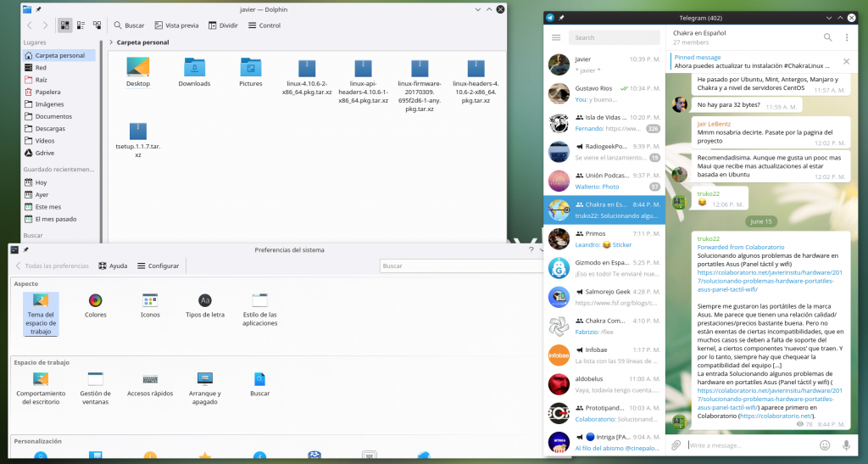Image resolution: width=868 pixels, height=464 pixels.
Task: Select linux-api-headers-4.10.6-1 package file
Action: pyautogui.click(x=363, y=81)
